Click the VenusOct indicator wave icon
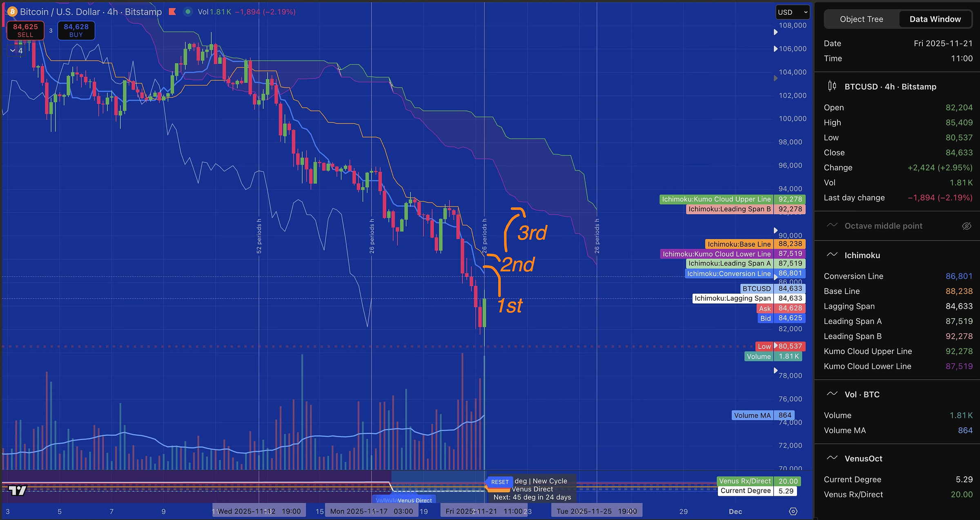The width and height of the screenshot is (980, 520). [832, 458]
